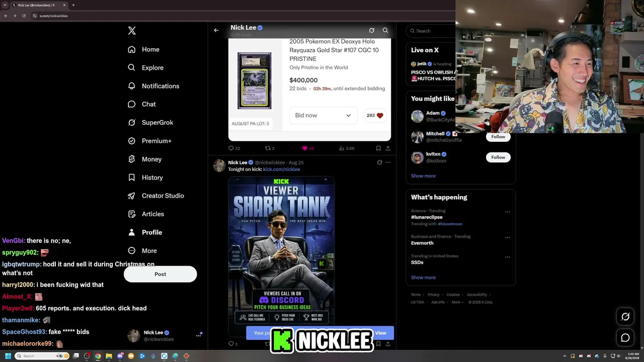
Task: Click the Windows taskbar search box
Action: coord(42,356)
